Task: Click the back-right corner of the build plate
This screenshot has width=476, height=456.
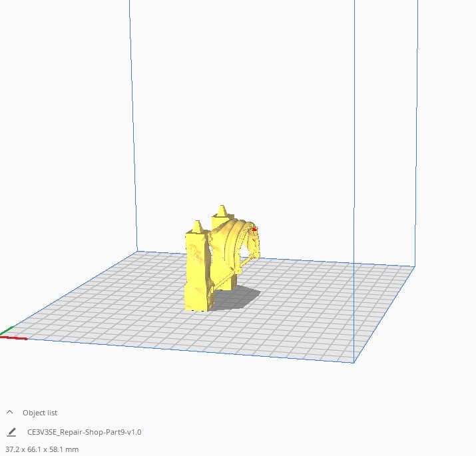Action: [414, 267]
